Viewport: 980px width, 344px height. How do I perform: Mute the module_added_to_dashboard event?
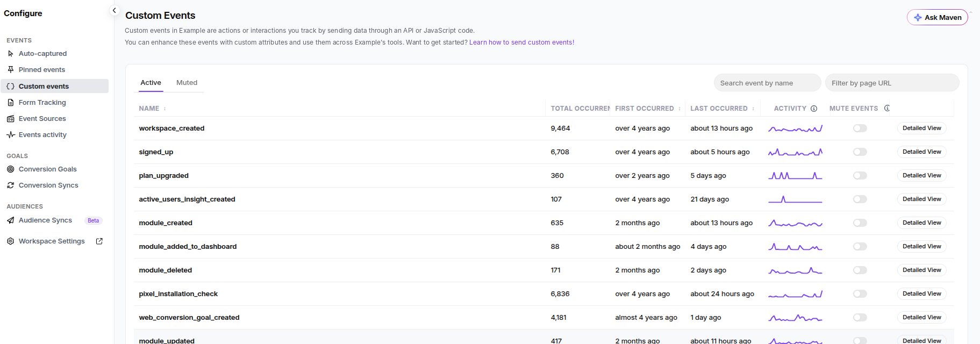pyautogui.click(x=860, y=247)
